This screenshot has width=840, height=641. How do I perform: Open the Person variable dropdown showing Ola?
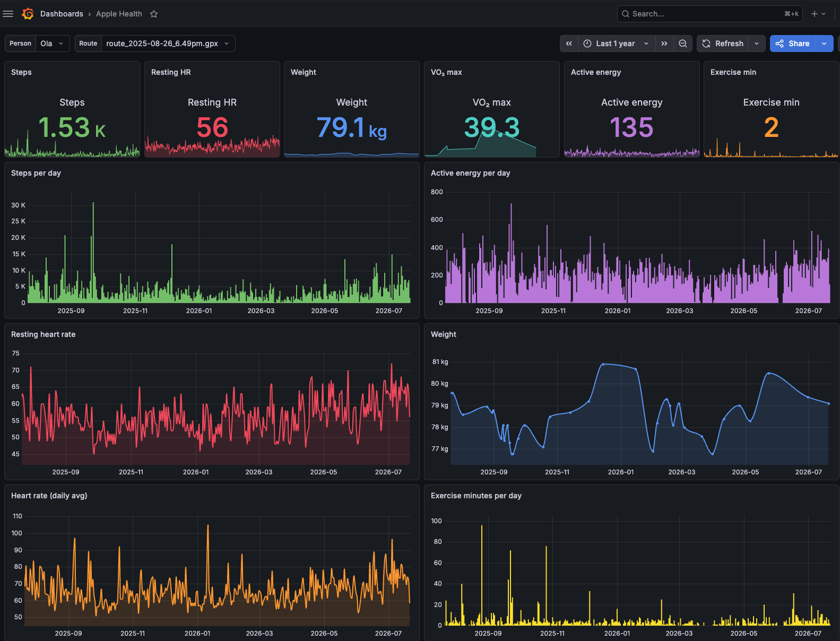pos(53,44)
